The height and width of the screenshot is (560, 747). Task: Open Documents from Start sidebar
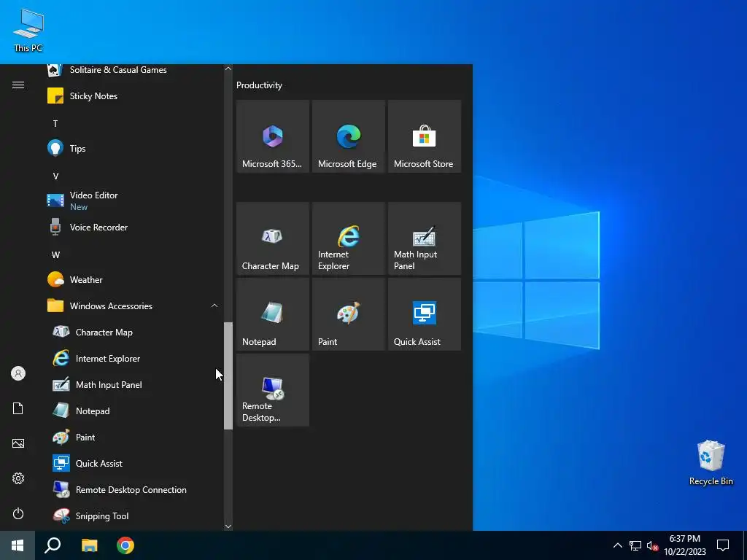[18, 408]
